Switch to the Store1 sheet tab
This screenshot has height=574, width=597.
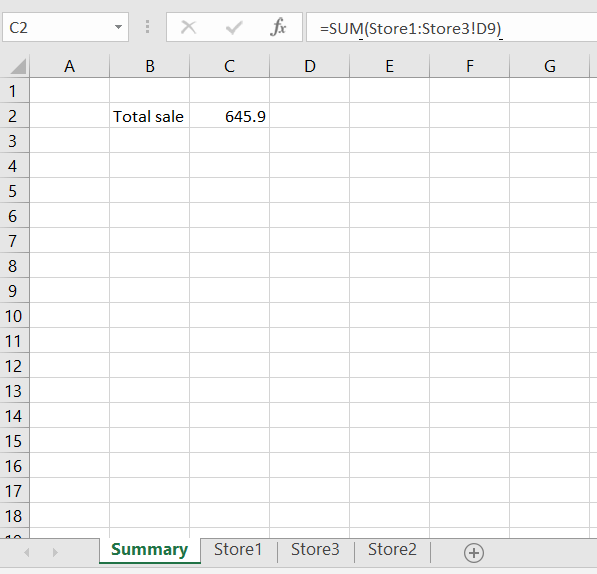(x=238, y=550)
